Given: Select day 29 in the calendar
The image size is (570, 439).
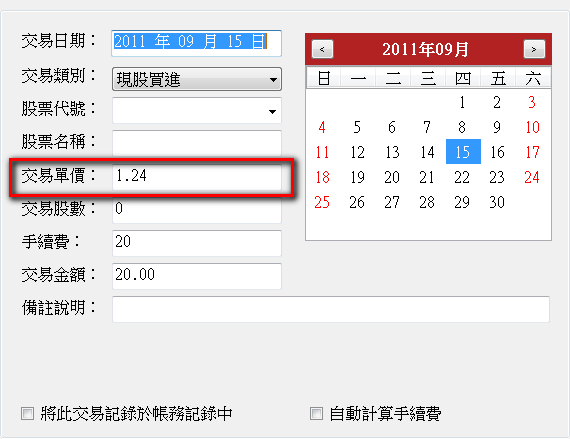Looking at the screenshot, I should click(462, 202).
